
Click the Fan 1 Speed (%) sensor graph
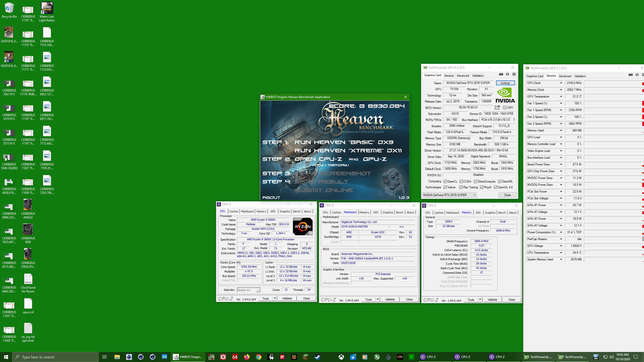[614, 103]
